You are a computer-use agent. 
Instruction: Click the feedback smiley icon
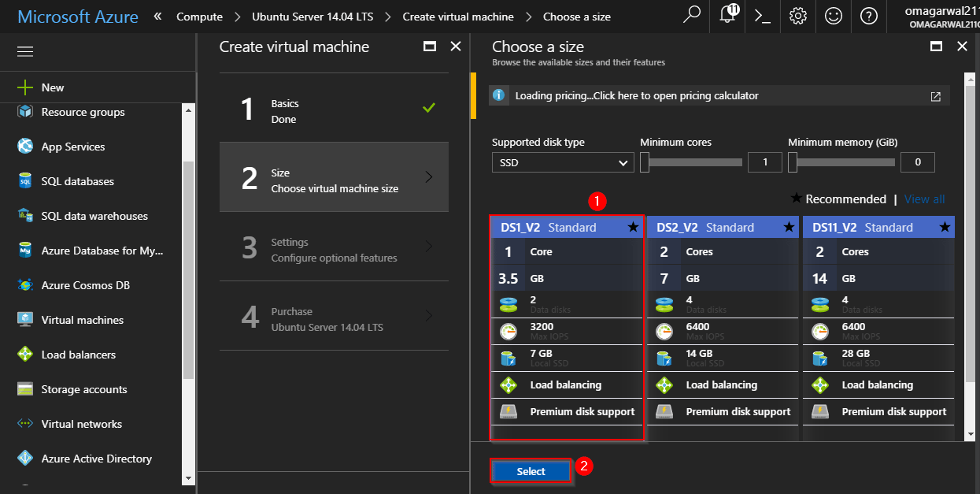coord(833,16)
